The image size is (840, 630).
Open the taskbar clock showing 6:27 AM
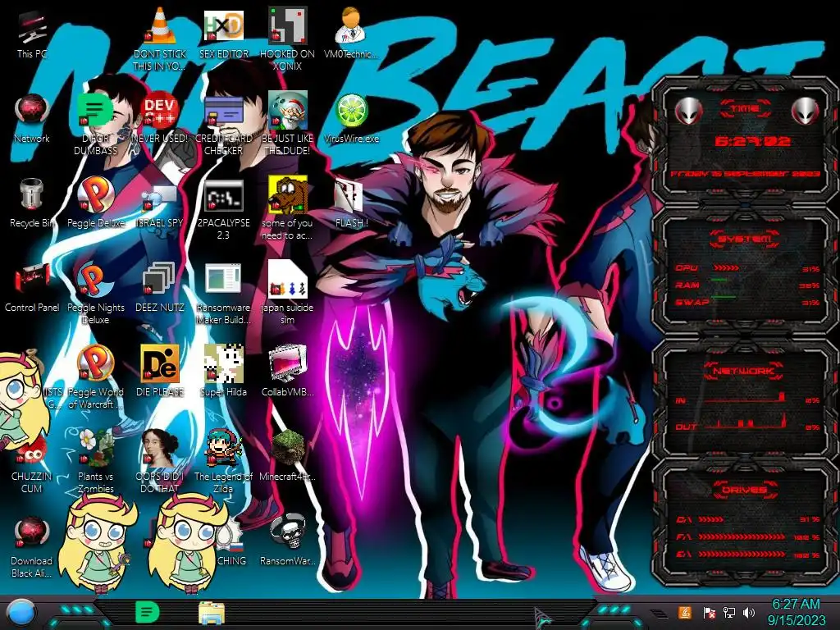(796, 612)
